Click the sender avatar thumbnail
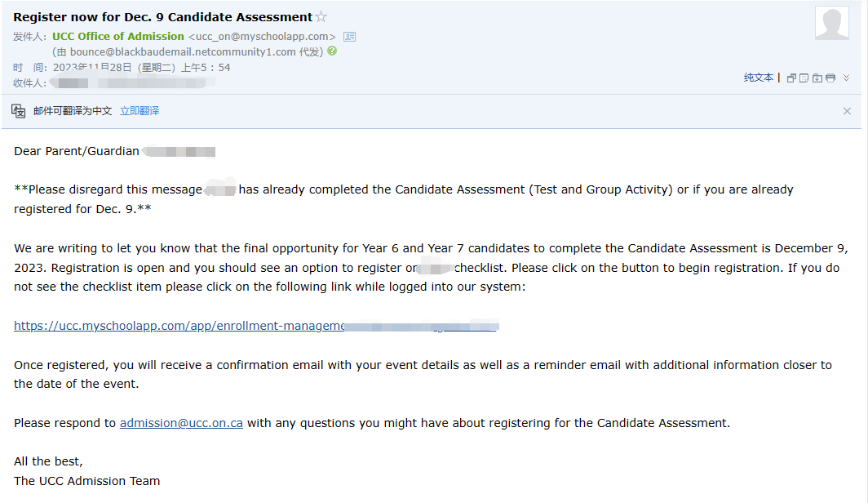The height and width of the screenshot is (503, 868). pos(832,23)
